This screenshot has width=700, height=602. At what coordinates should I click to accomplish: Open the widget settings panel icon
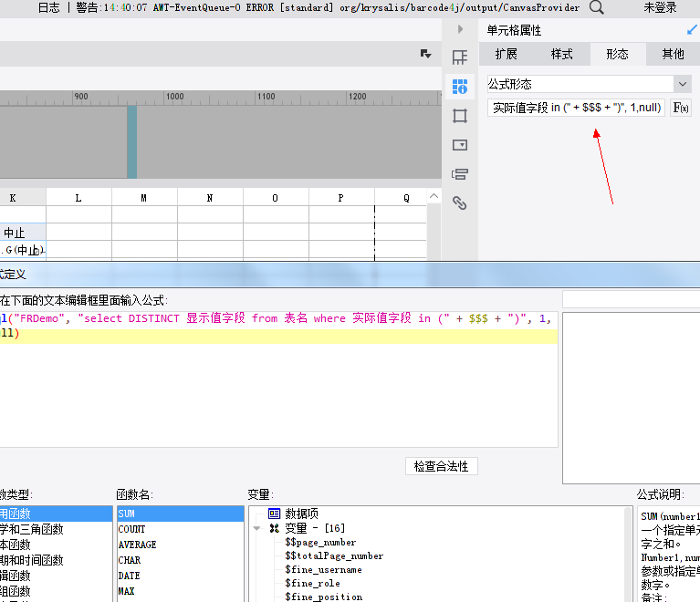click(459, 145)
